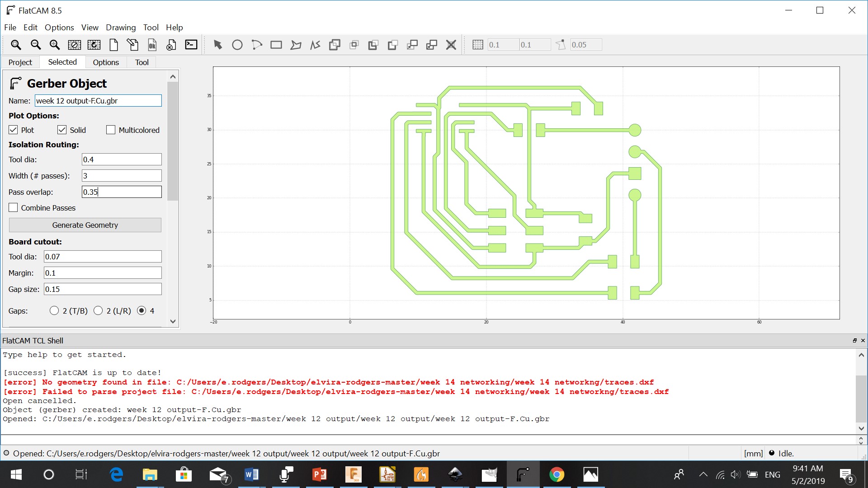This screenshot has height=488, width=868.
Task: Click the clear plot toolbar icon
Action: coord(74,45)
